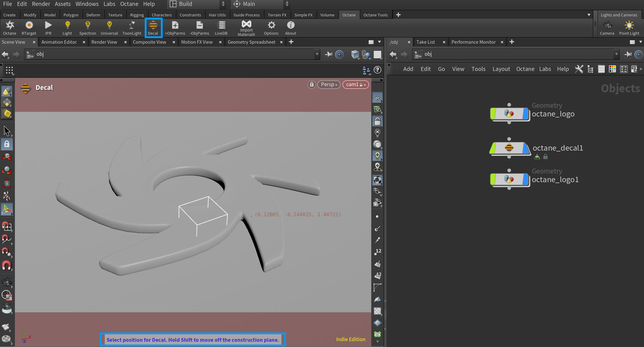Open the node color palette icon
The image size is (644, 347).
click(612, 69)
